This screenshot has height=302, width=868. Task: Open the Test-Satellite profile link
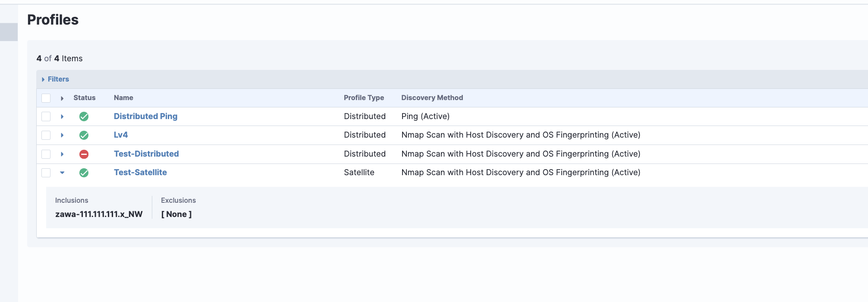140,173
